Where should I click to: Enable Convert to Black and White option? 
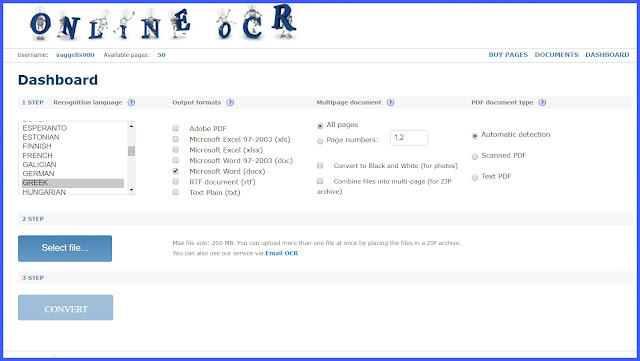pos(320,165)
